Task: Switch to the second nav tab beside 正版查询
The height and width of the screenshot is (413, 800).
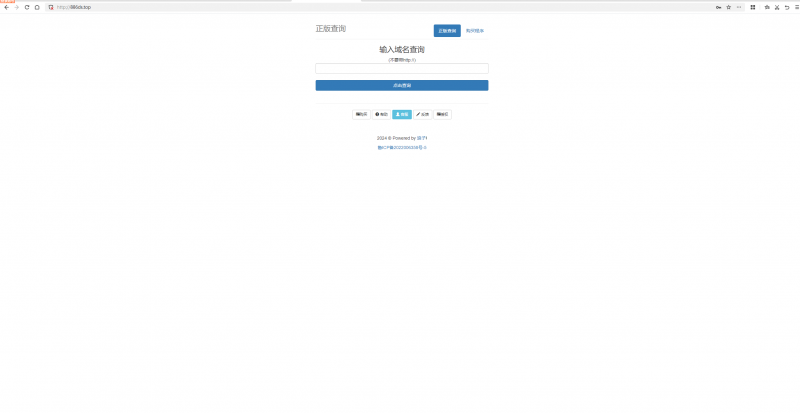Action: tap(474, 31)
